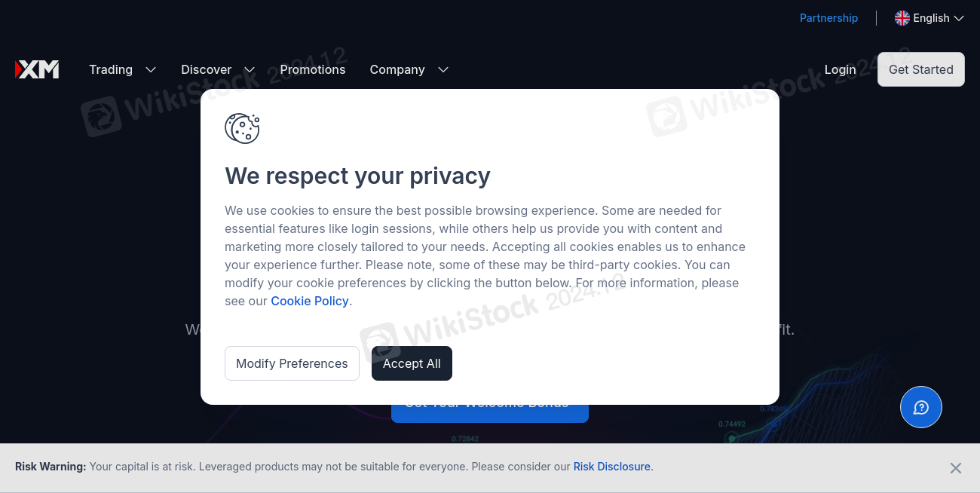Click the UK flag language icon
The width and height of the screenshot is (980, 493).
coord(902,18)
